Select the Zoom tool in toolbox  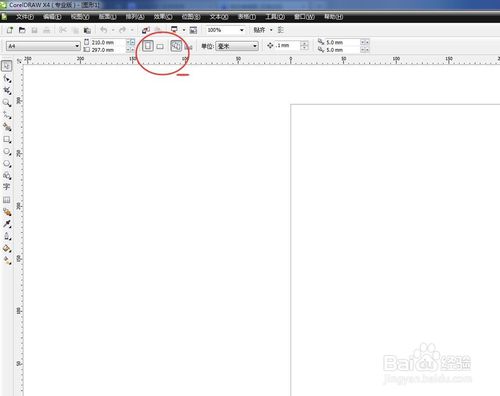click(x=7, y=103)
